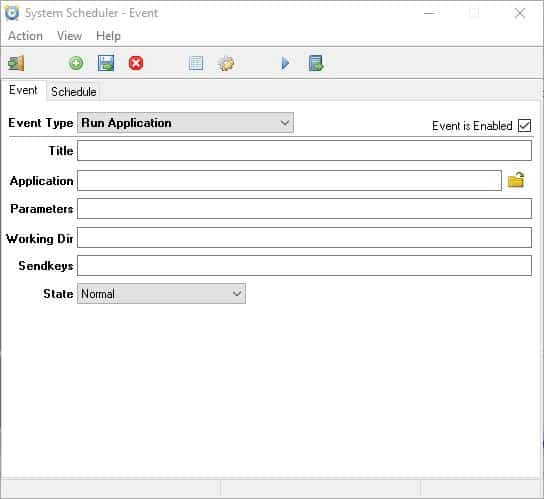This screenshot has width=544, height=499.
Task: Browse for application with folder icon
Action: click(x=516, y=180)
